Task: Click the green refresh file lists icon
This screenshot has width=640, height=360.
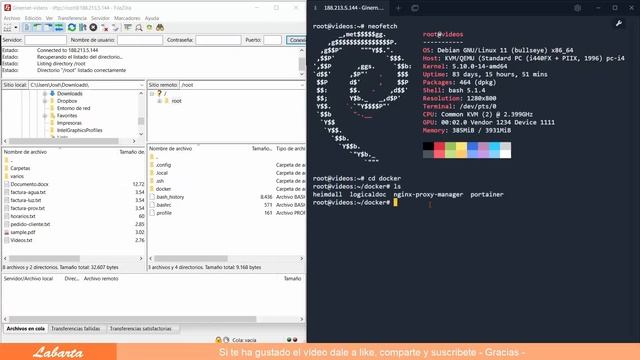Action: coord(72,27)
